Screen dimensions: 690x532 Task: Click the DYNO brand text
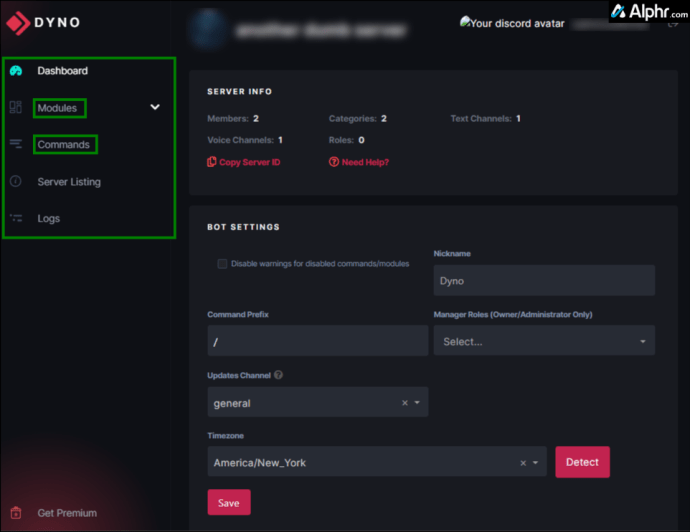pos(57,22)
